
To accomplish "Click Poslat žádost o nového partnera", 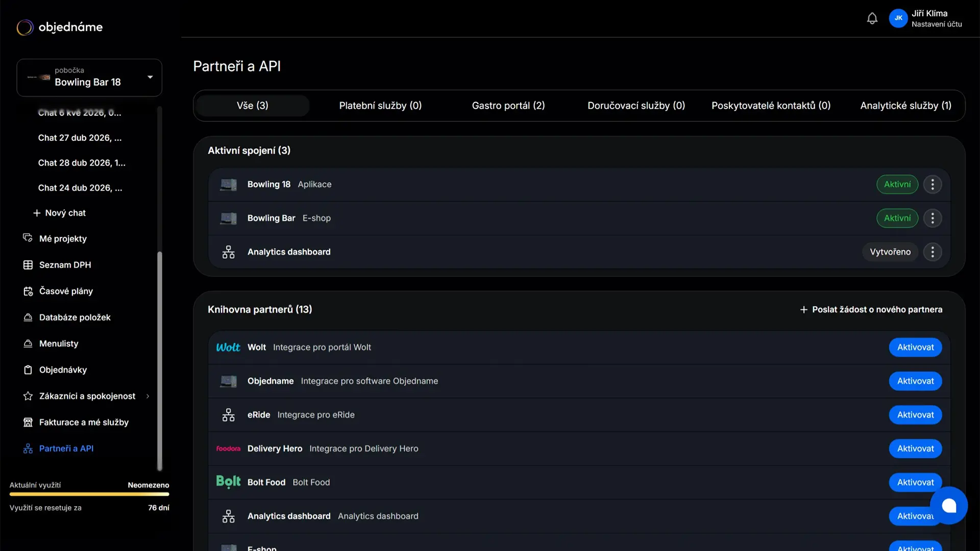I will (x=871, y=309).
